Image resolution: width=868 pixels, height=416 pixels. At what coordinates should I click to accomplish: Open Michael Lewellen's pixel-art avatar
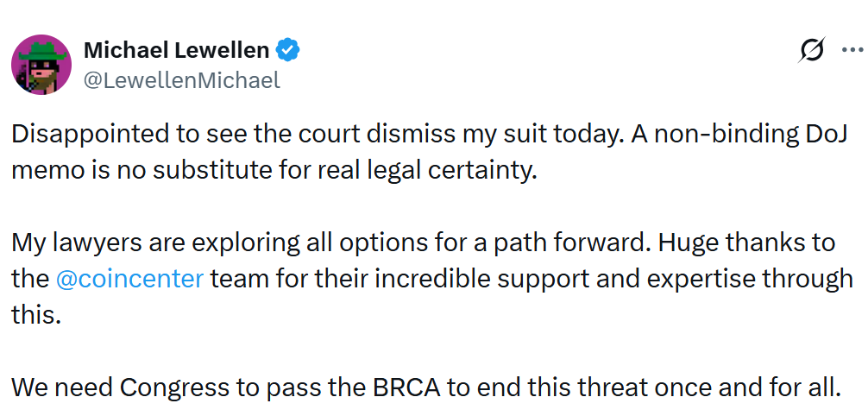41,65
